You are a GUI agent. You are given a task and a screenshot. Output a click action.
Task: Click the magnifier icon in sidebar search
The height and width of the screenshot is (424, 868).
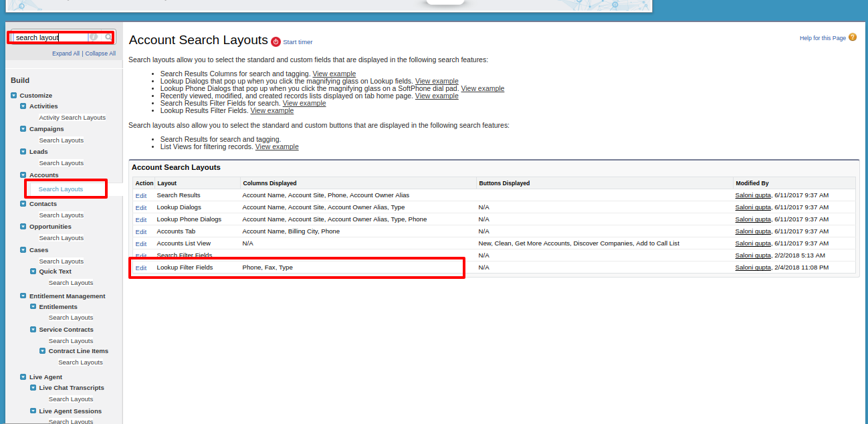(108, 37)
